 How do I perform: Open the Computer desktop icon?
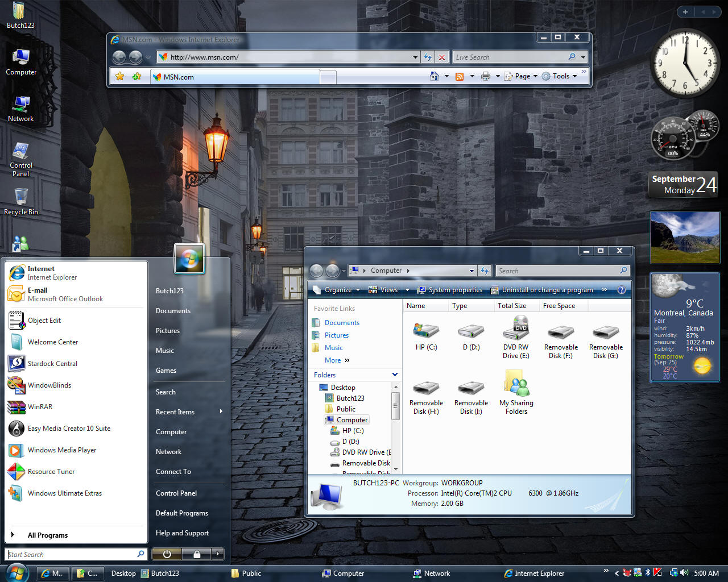pyautogui.click(x=21, y=63)
